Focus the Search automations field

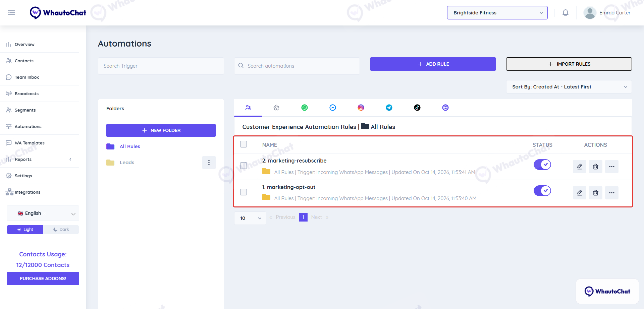pyautogui.click(x=297, y=66)
